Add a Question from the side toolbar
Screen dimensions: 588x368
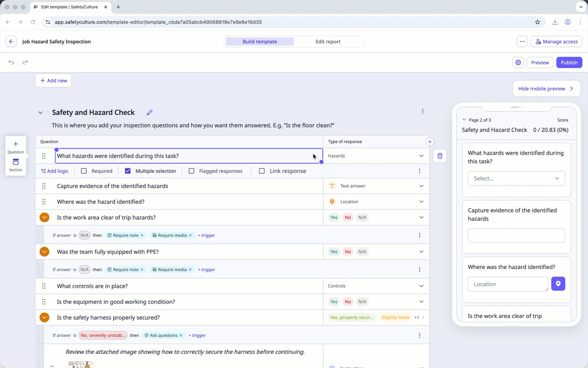16,147
